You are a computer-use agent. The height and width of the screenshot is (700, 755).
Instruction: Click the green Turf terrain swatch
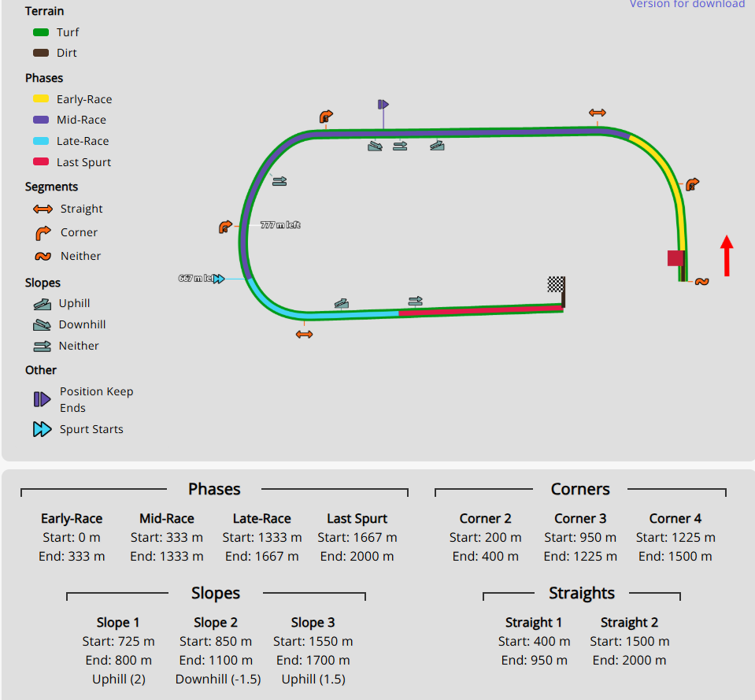point(41,32)
